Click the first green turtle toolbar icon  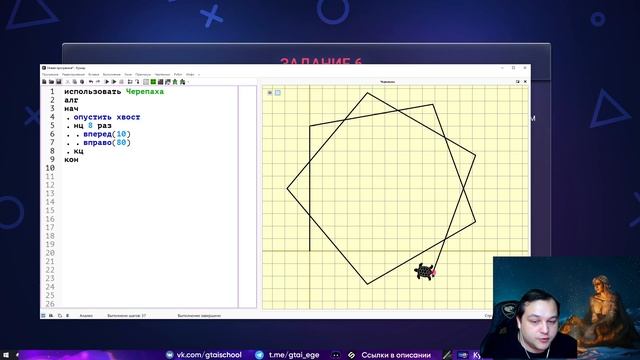click(175, 82)
